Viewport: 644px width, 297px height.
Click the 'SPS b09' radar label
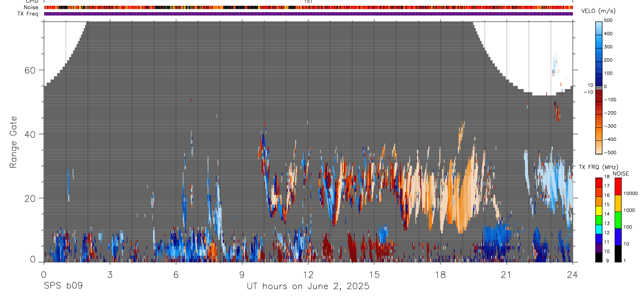[62, 286]
